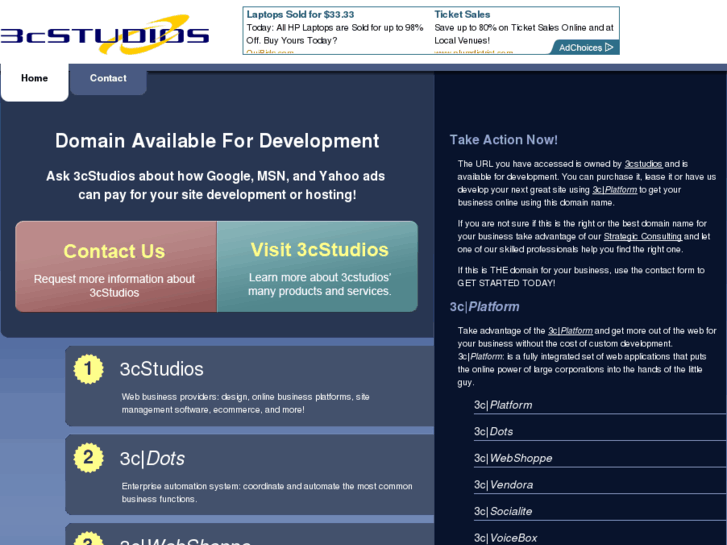Select 3c|Socialite in the sidebar list
727x545 pixels.
click(x=503, y=511)
